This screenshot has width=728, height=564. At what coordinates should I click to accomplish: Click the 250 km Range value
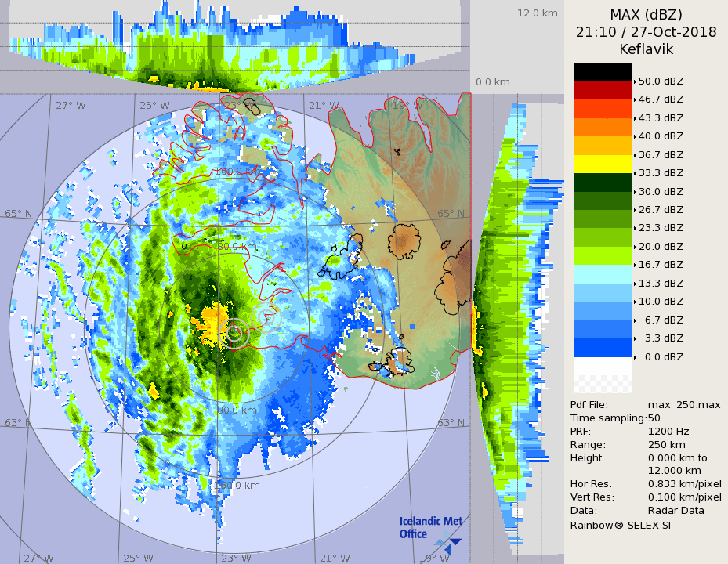(666, 444)
